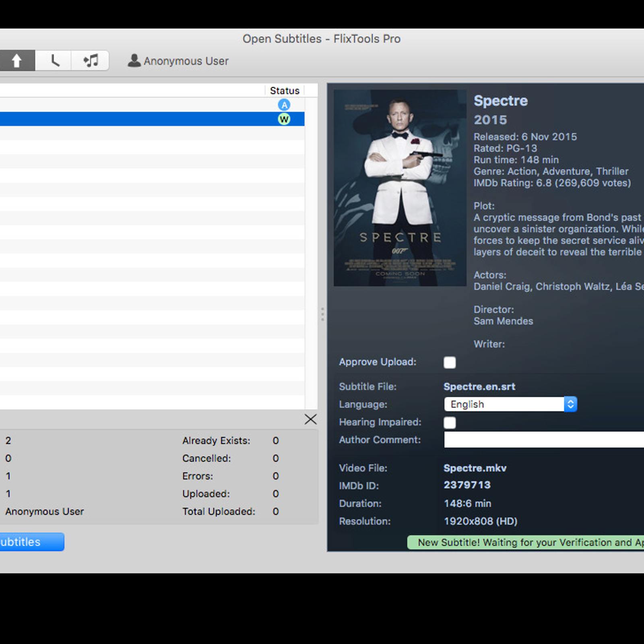Click the Rated: PG-13 line
644x644 pixels.
click(505, 148)
